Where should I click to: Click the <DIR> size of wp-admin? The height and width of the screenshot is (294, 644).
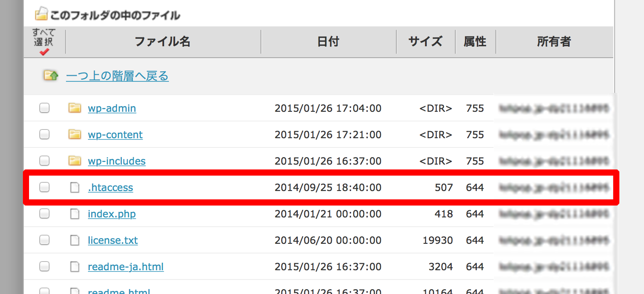pos(435,108)
